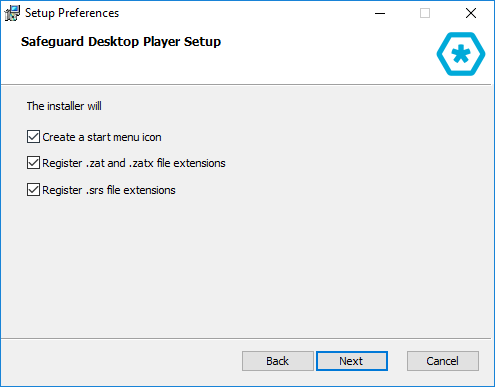Proceed with the Next button
Image resolution: width=495 pixels, height=387 pixels.
coord(352,361)
